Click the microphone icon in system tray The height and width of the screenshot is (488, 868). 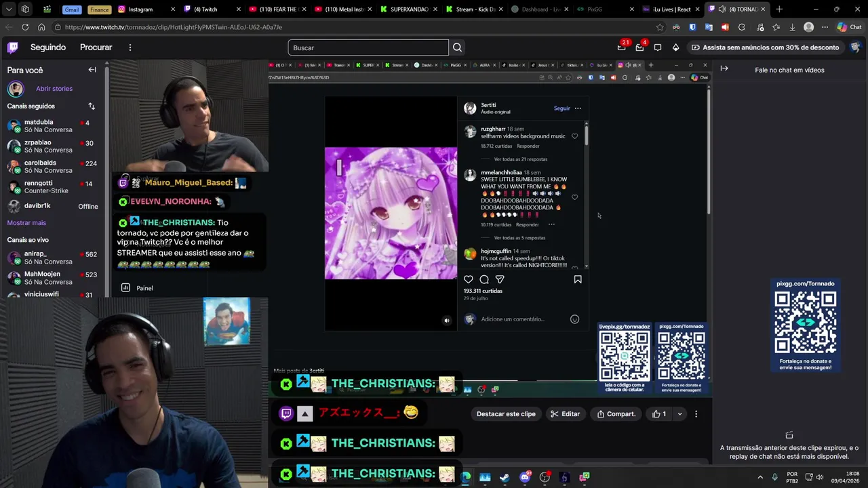774,477
